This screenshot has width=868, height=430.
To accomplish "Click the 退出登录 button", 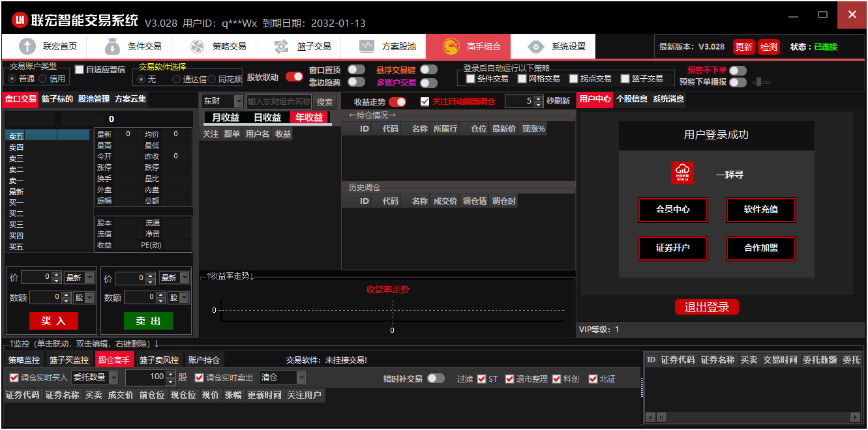I will click(706, 308).
